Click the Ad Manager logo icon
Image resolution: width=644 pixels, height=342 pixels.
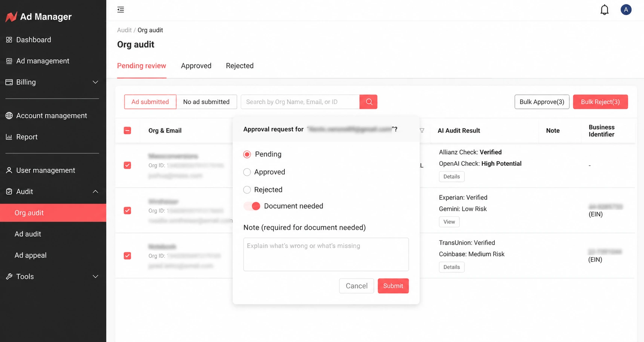pos(11,16)
